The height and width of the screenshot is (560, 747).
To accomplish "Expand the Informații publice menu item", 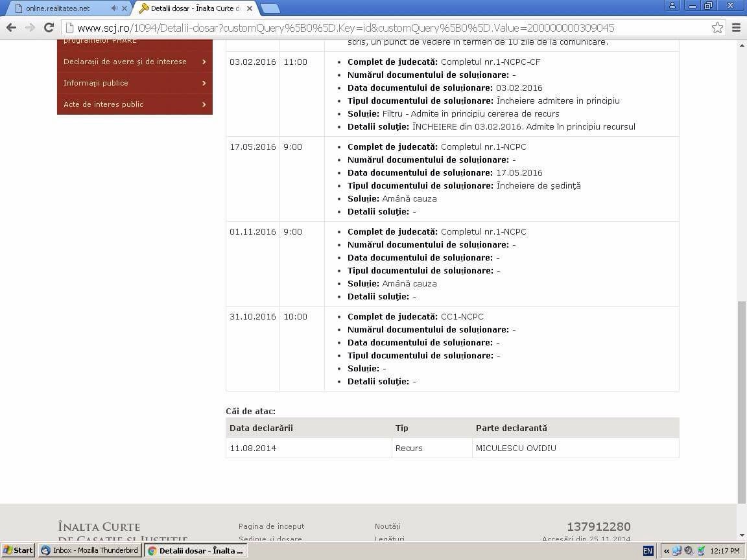I will pos(134,83).
